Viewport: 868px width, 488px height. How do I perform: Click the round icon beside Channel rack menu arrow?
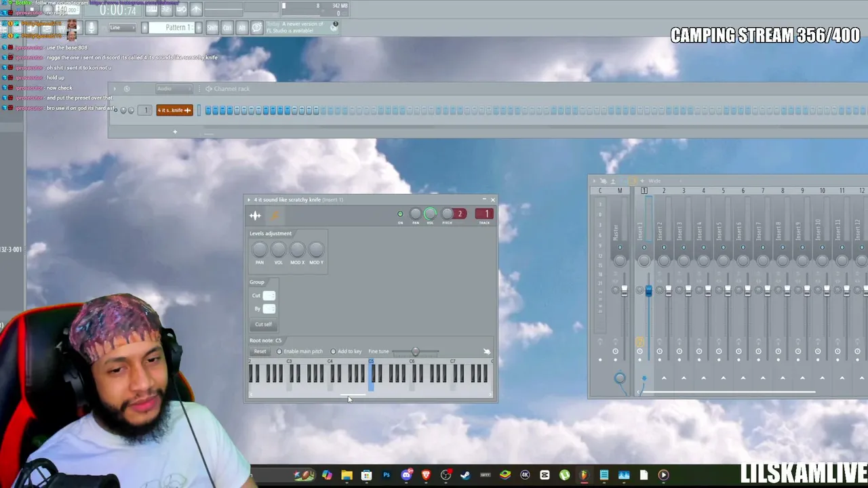tap(126, 89)
